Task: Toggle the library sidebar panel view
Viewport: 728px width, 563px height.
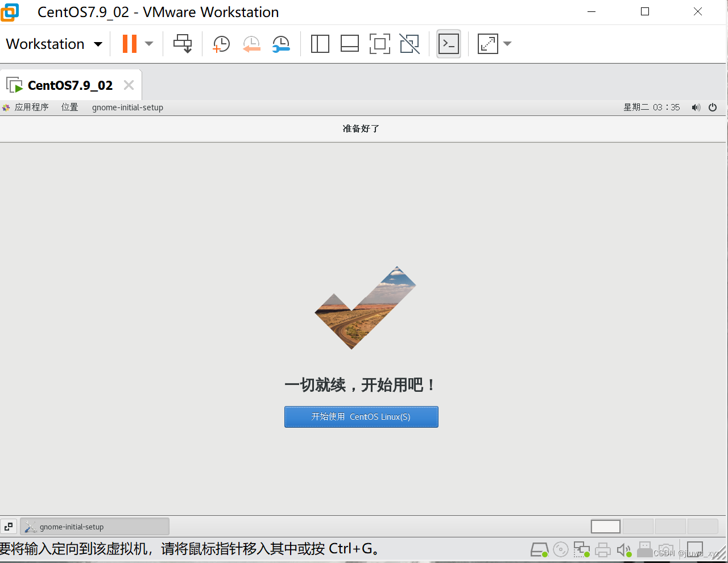Action: click(x=320, y=44)
